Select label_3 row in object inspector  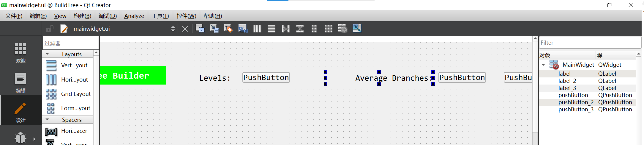(587, 88)
